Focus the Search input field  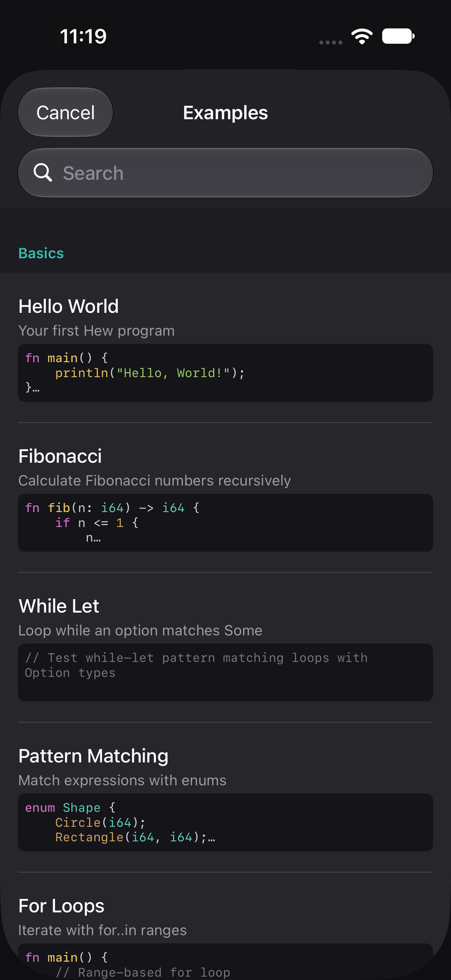click(x=225, y=173)
